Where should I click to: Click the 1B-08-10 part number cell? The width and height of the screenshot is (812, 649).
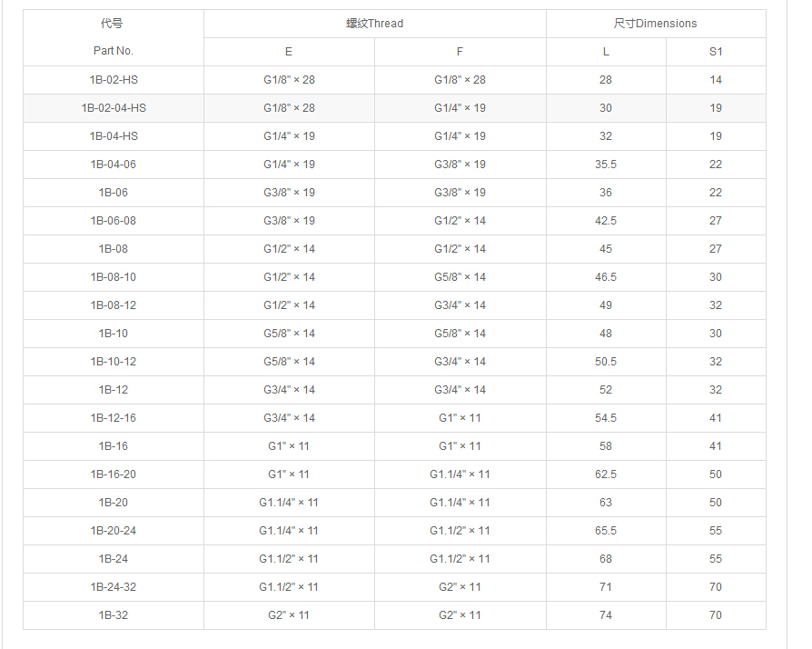pos(114,277)
